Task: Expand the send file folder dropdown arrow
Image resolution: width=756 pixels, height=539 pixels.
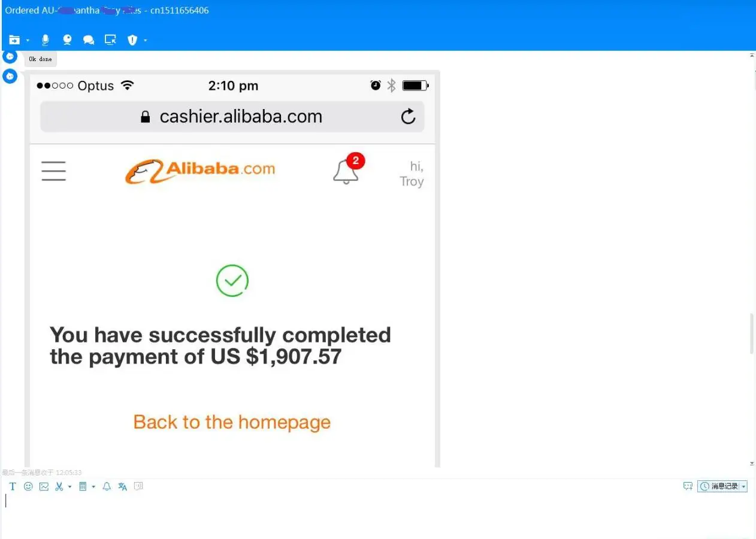Action: (x=28, y=41)
